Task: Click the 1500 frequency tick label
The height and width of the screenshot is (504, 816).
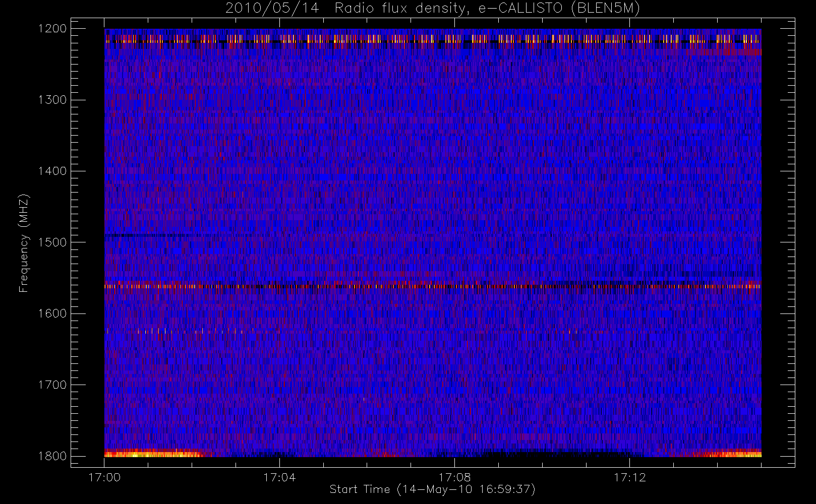Action: (52, 242)
